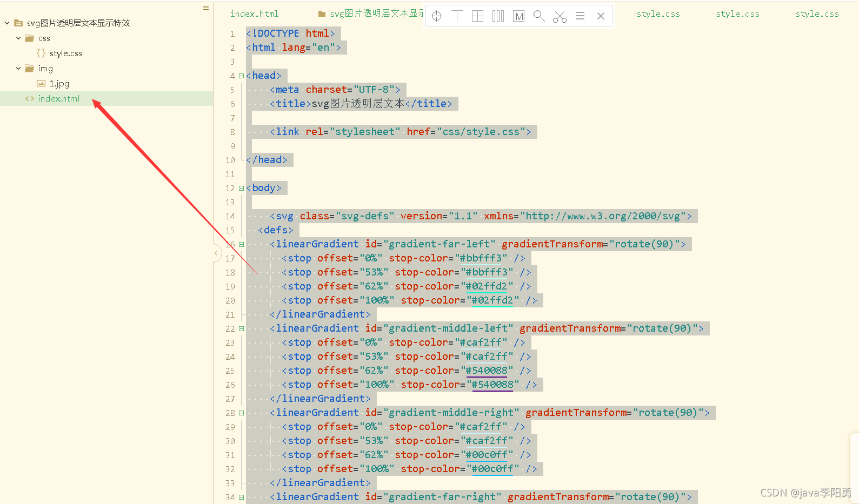Image resolution: width=859 pixels, height=504 pixels.
Task: Click the #00c0ff color value on line 31
Action: [487, 455]
